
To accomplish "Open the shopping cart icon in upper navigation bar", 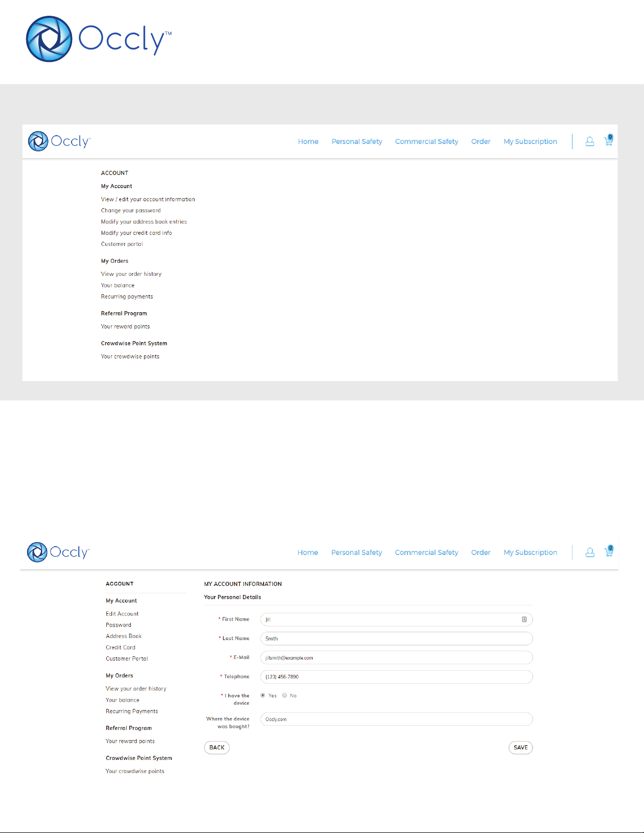I will [609, 140].
